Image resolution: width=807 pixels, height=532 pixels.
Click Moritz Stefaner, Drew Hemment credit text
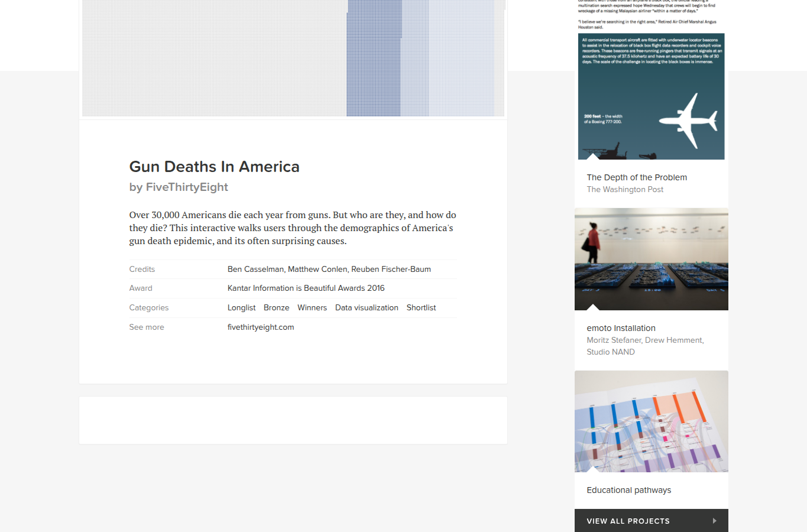tap(645, 346)
